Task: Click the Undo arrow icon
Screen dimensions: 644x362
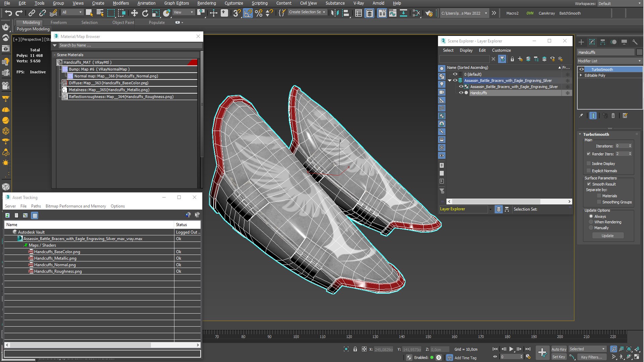Action: click(8, 13)
